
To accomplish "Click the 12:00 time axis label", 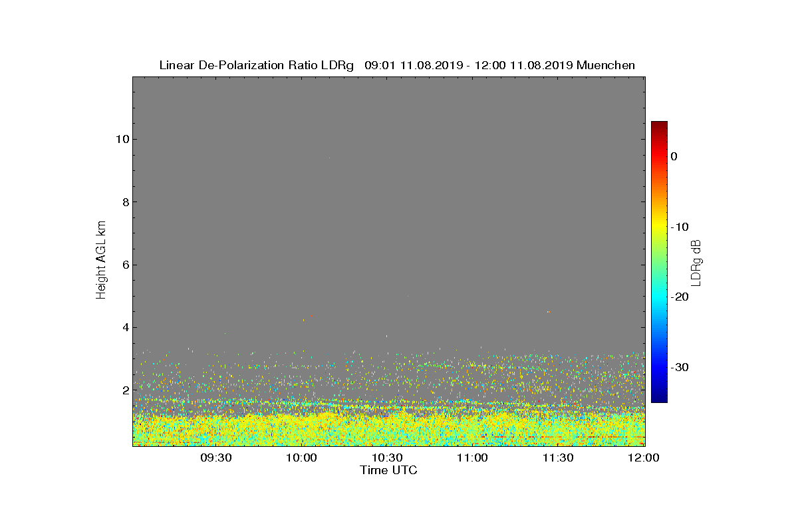I will coord(644,458).
